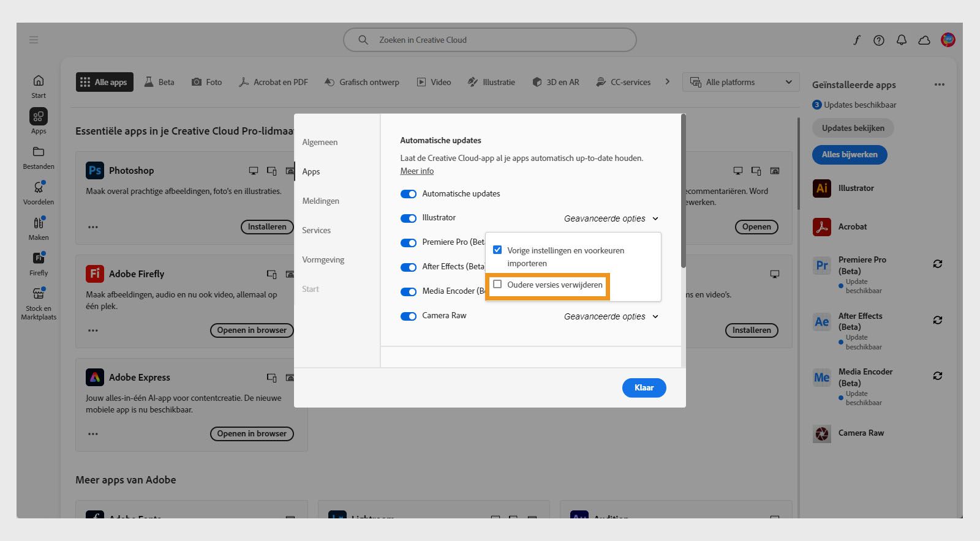Select the Alle apps filter
Viewport: 980px width, 541px height.
(104, 82)
